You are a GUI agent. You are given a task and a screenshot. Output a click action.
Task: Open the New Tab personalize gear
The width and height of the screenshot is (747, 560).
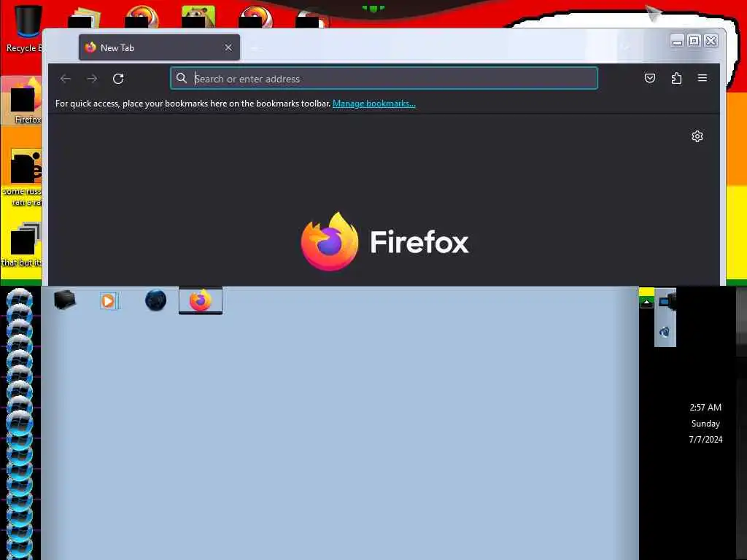point(697,136)
